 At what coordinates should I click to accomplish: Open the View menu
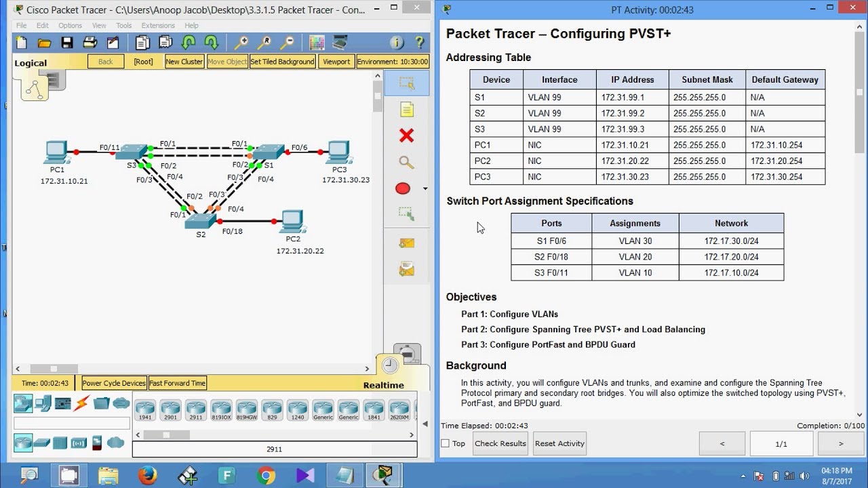(x=99, y=26)
